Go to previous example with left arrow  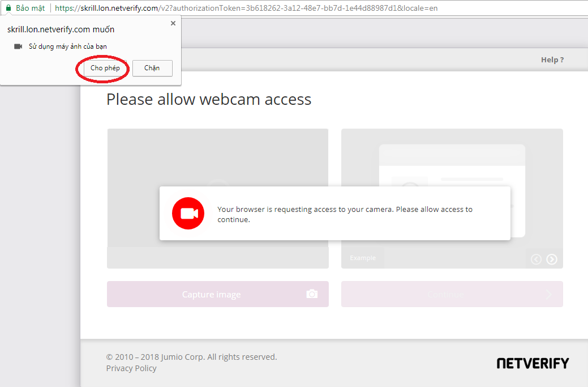tap(536, 260)
